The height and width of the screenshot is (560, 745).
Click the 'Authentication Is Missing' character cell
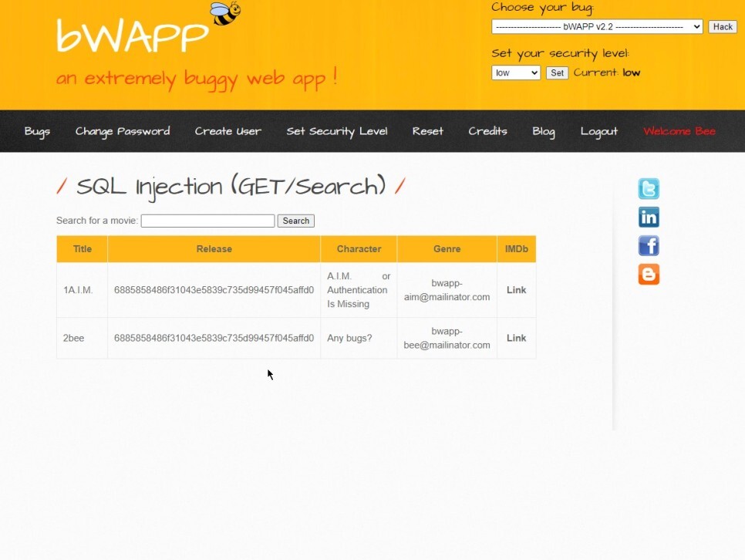point(359,290)
